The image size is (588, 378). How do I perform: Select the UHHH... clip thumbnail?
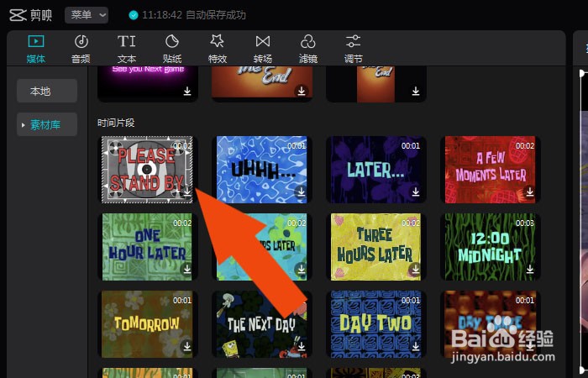click(262, 170)
